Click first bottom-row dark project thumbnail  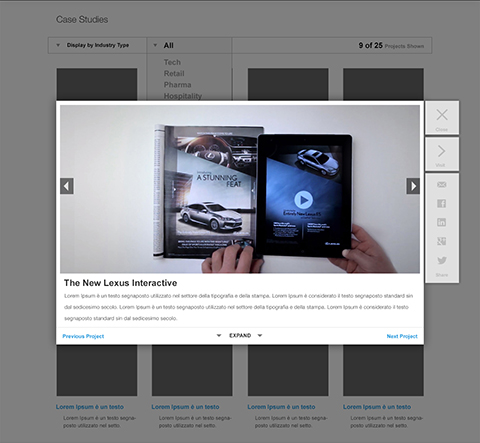tap(97, 370)
